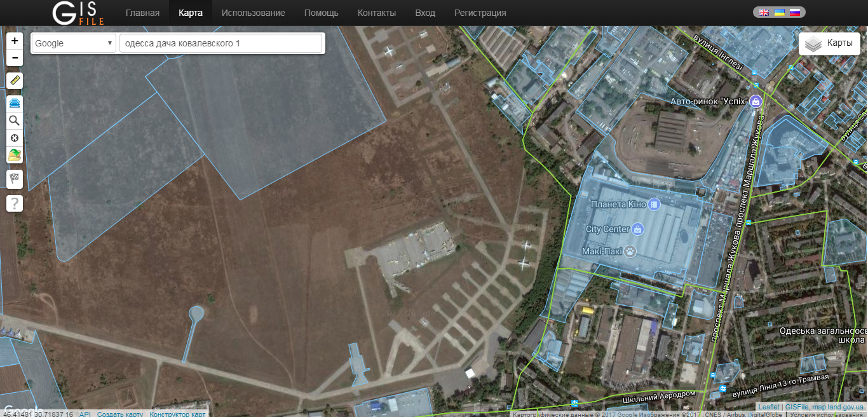Click the address search input field
The width and height of the screenshot is (868, 417).
(220, 43)
